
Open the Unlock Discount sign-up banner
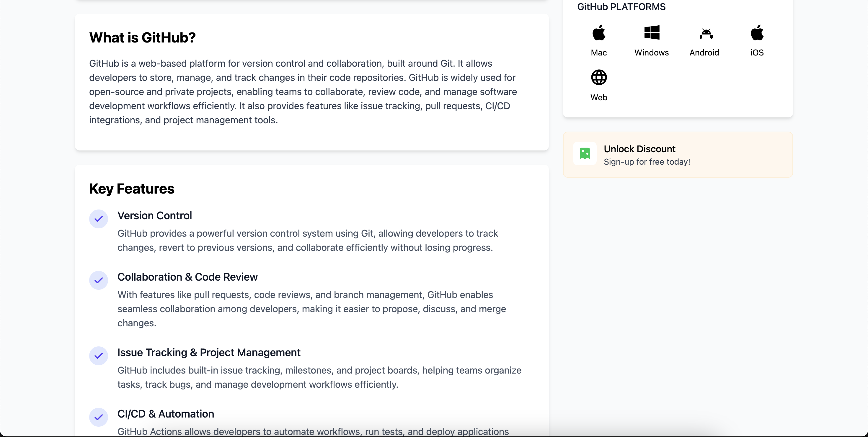pyautogui.click(x=678, y=155)
